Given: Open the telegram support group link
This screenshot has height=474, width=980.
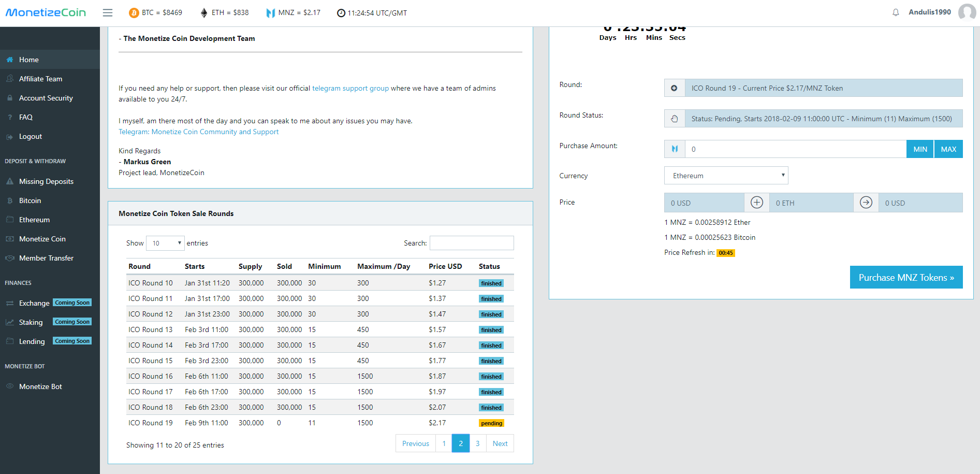Looking at the screenshot, I should click(350, 89).
